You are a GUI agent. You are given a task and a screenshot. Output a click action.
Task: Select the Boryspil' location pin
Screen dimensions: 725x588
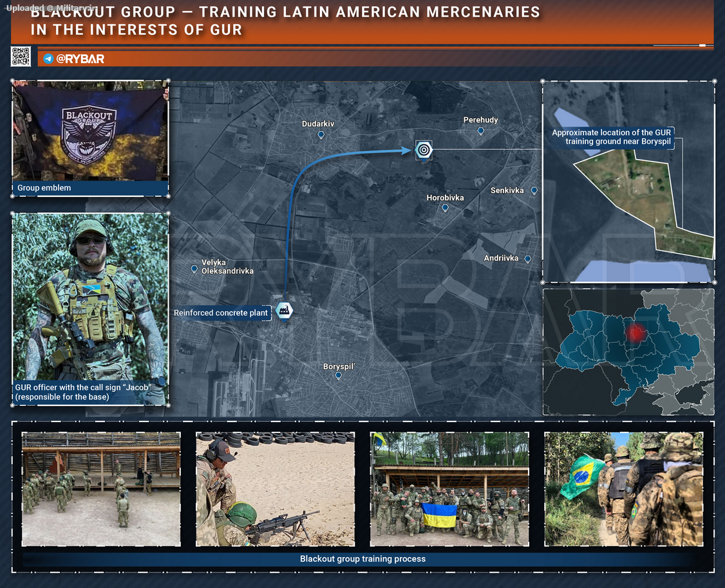(x=338, y=376)
